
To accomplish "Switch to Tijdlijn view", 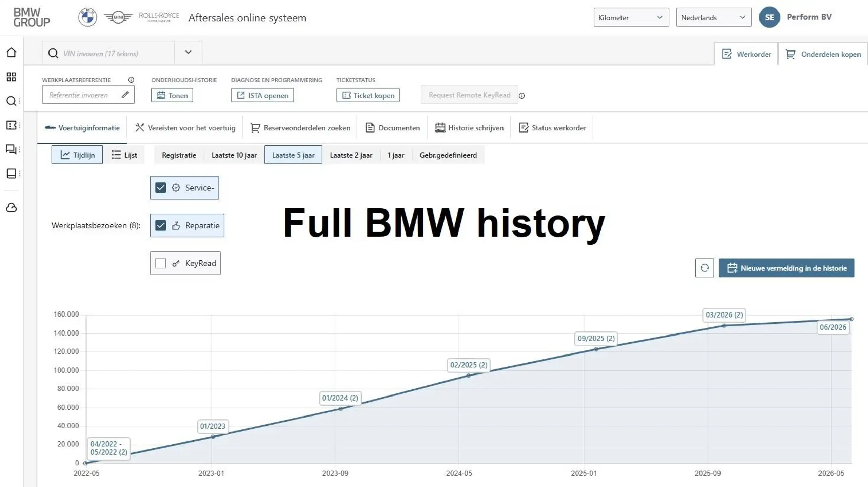I will click(x=77, y=155).
